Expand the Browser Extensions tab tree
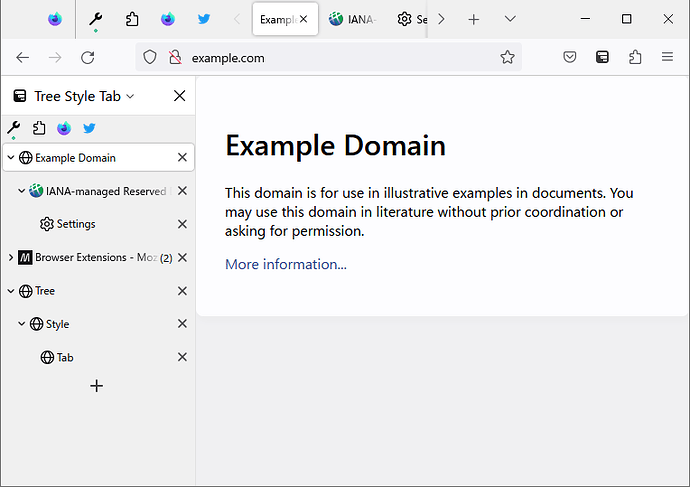Viewport: 690px width, 487px height. pos(10,258)
